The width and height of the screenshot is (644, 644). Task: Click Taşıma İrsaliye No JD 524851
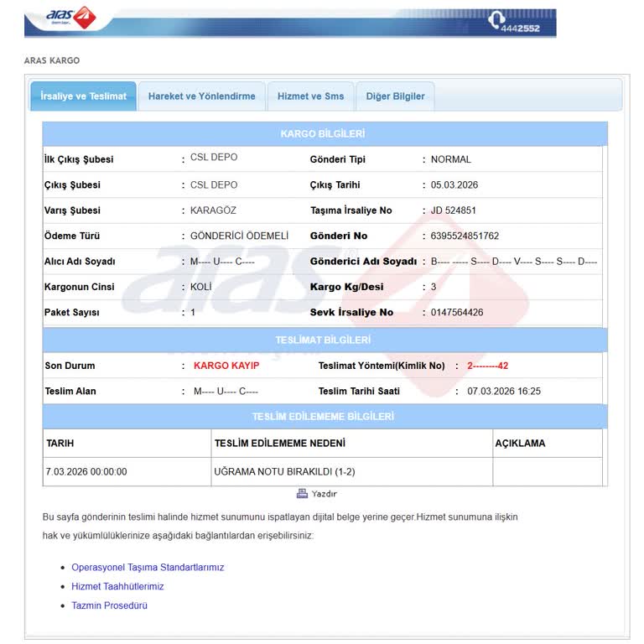[x=453, y=210]
